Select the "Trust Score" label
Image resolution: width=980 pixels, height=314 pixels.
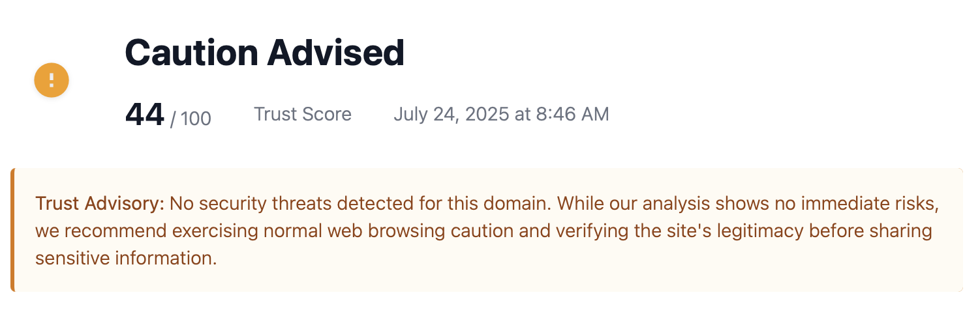303,115
